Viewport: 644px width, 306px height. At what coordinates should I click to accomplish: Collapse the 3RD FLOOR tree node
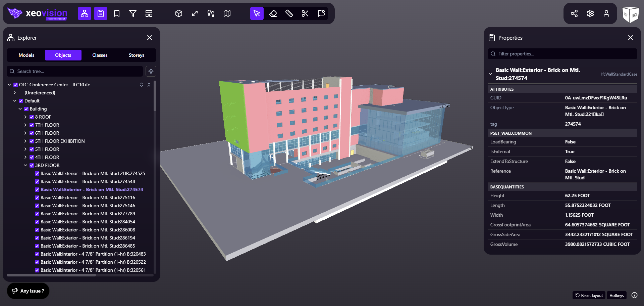point(25,165)
